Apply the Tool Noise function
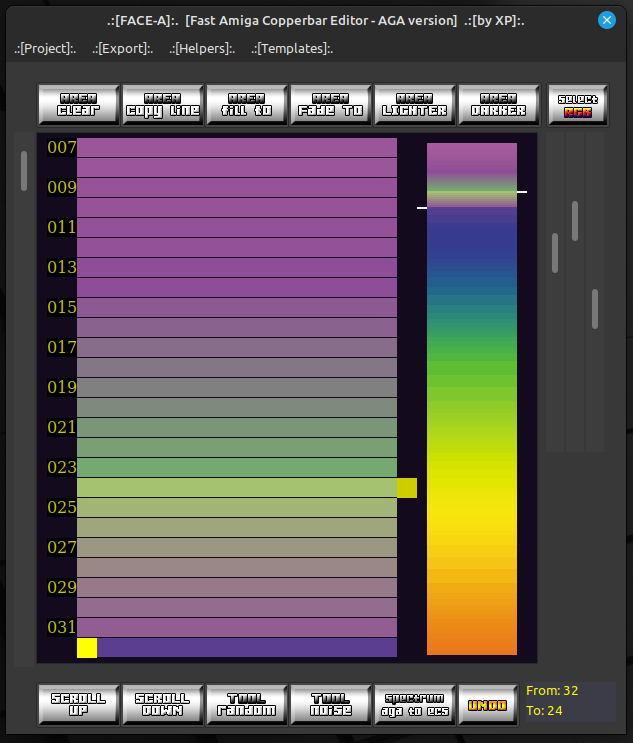Viewport: 633px width, 743px height. tap(331, 704)
